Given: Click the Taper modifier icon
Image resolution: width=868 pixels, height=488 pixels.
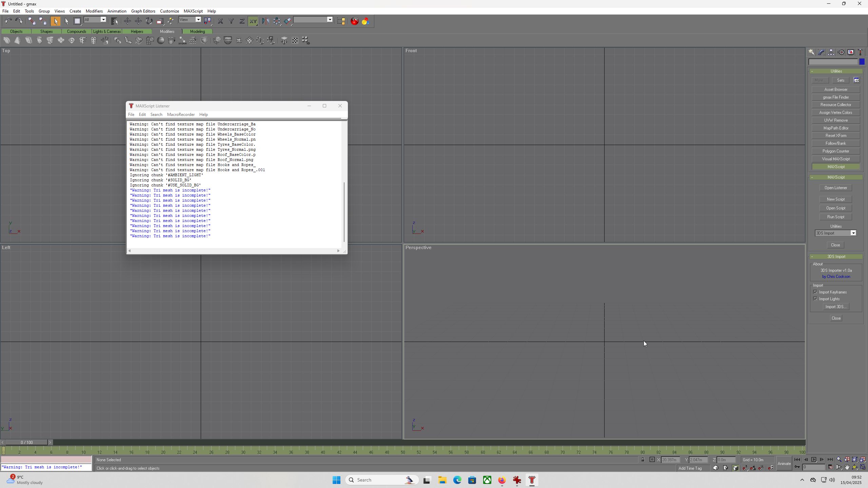Looking at the screenshot, I should pyautogui.click(x=18, y=40).
